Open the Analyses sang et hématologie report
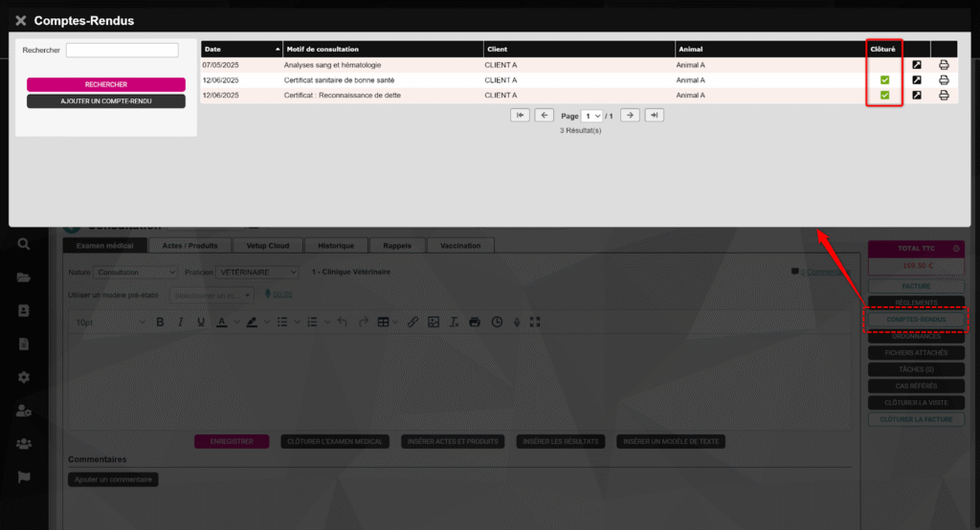The image size is (980, 530). pyautogui.click(x=916, y=65)
